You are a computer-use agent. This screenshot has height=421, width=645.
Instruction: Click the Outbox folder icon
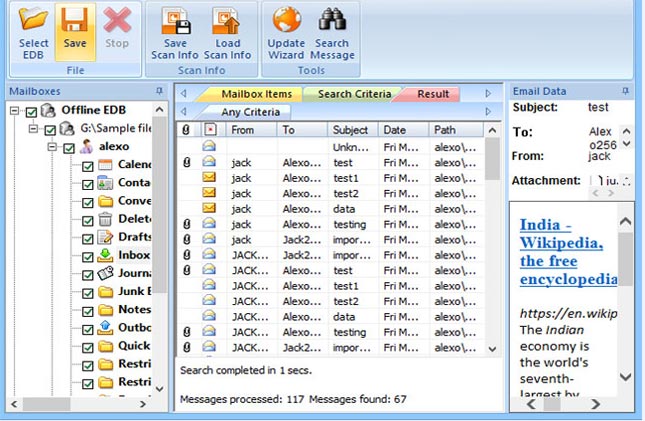[x=105, y=328]
